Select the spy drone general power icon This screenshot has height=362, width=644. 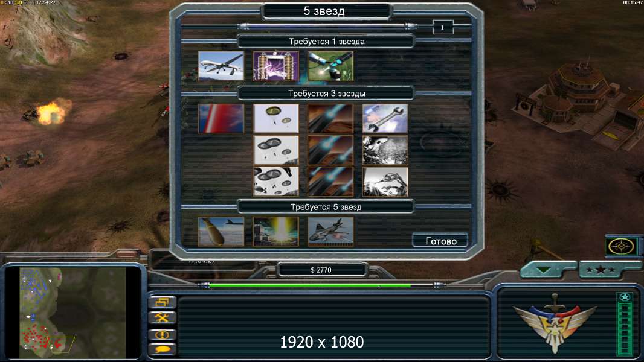(221, 66)
